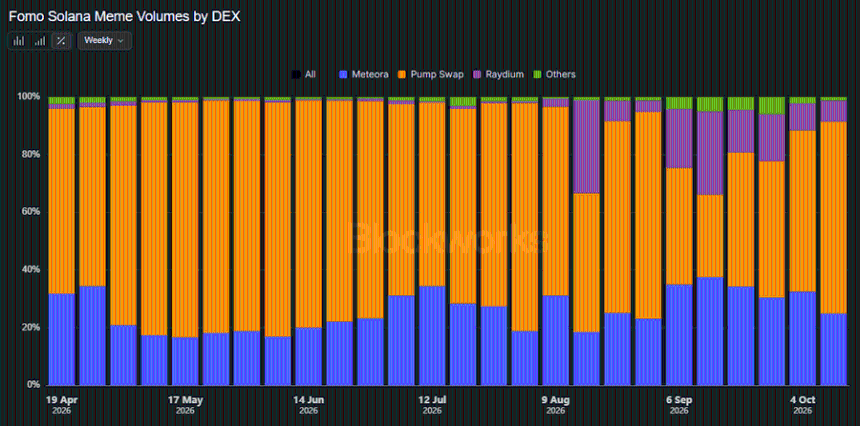The width and height of the screenshot is (860, 426).
Task: Click the 17 May 2026 axis label
Action: tap(185, 405)
